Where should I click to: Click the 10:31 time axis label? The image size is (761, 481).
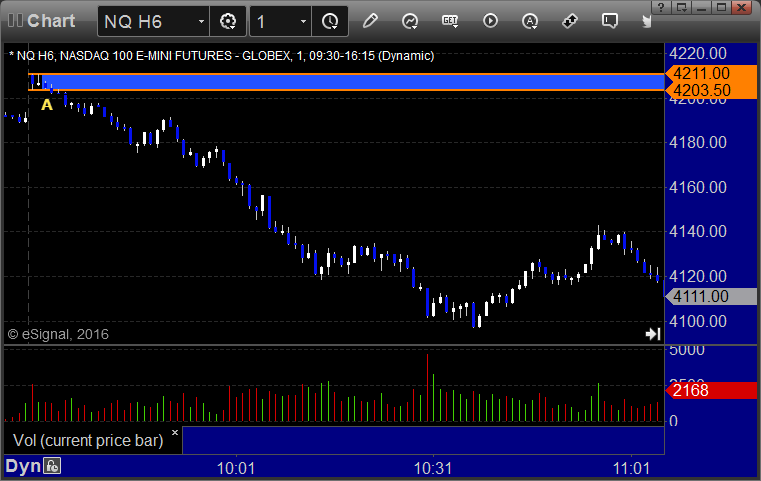[433, 468]
